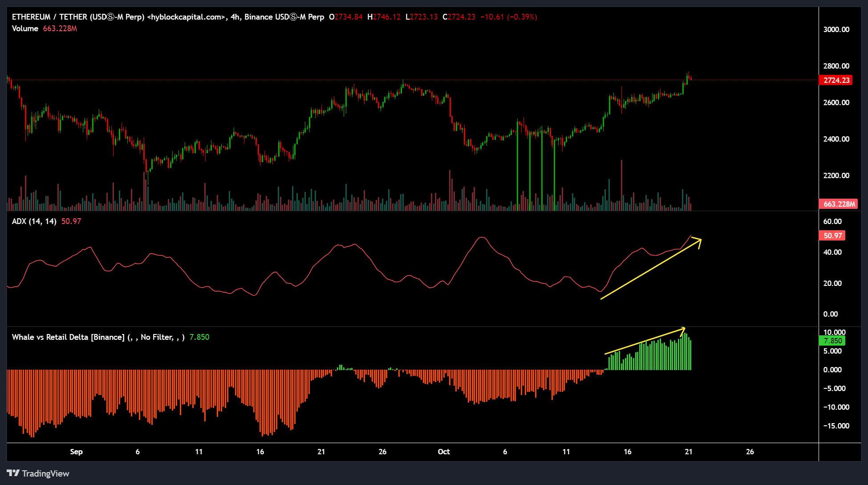
Task: Click the open price value O2734.84
Action: coord(346,17)
